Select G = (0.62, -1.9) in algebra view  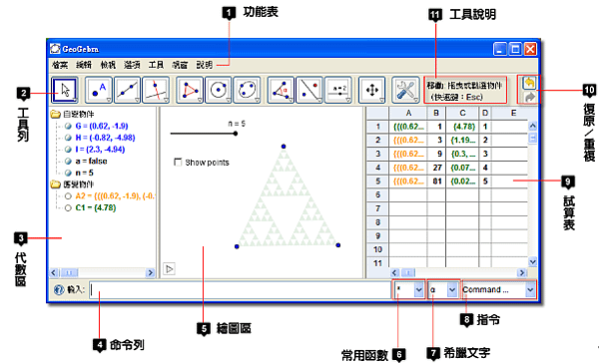(102, 126)
